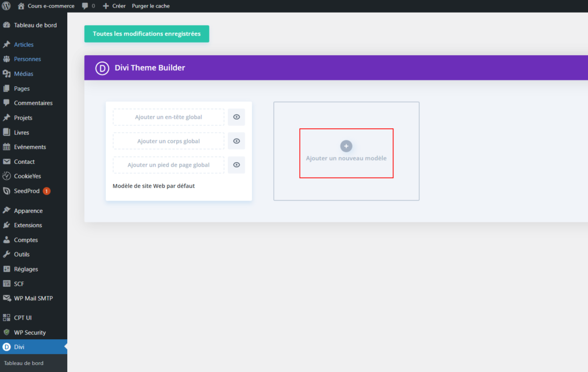This screenshot has height=372, width=588.
Task: Toggle visibility eye for global footer
Action: (x=236, y=165)
